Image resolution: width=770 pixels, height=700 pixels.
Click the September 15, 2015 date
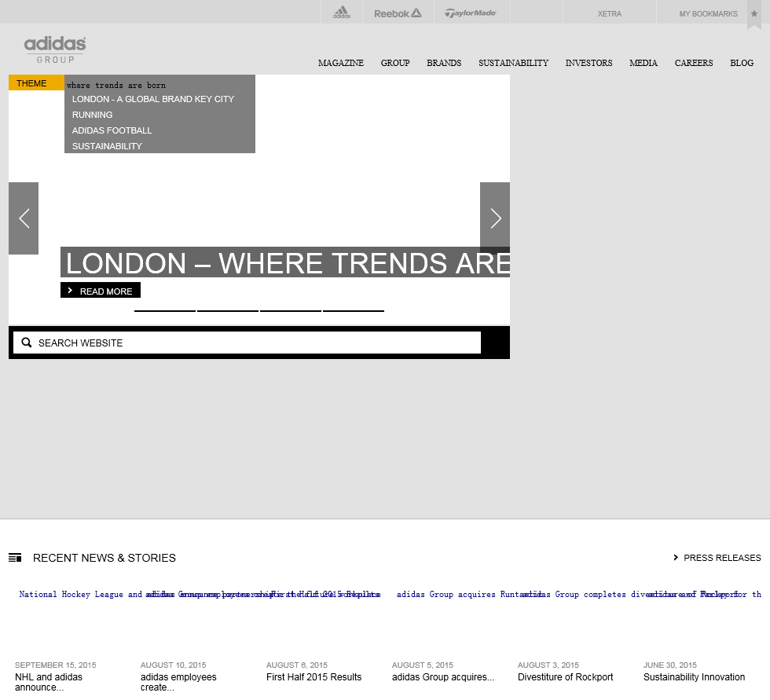coord(56,665)
